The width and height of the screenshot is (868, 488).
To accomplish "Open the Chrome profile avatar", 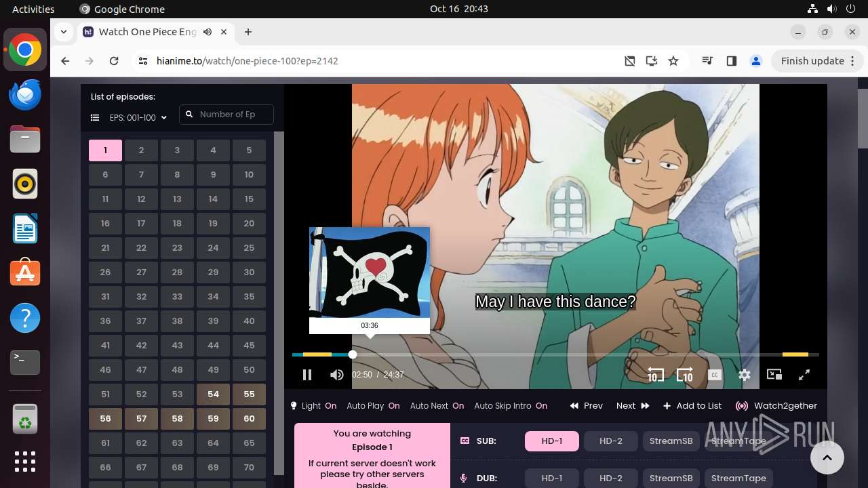I will (x=756, y=61).
